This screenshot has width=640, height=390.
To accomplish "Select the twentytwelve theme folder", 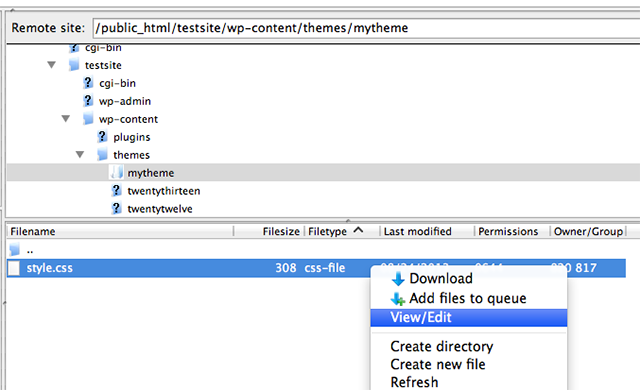I will 160,209.
